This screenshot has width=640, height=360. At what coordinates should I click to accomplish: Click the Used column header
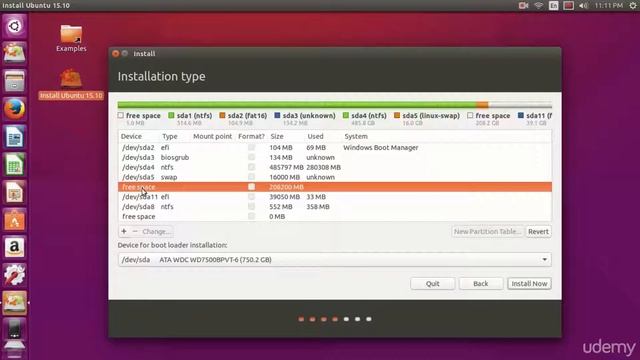(x=315, y=136)
